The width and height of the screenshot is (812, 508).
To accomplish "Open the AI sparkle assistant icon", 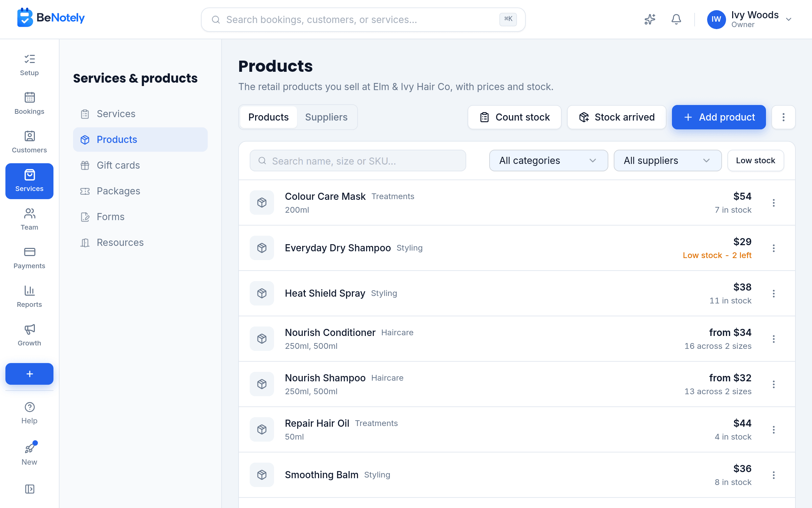I will pos(650,19).
